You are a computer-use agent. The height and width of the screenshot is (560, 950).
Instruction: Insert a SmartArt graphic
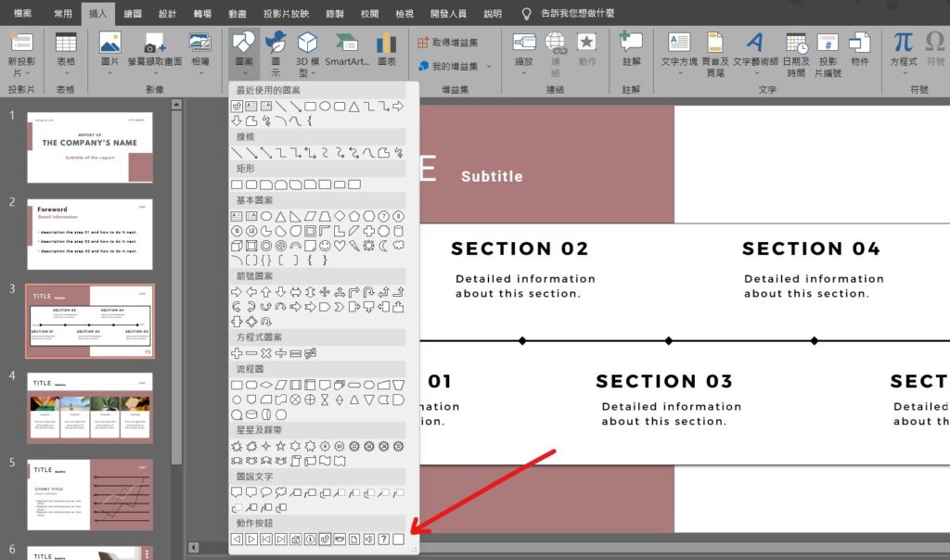tap(347, 50)
